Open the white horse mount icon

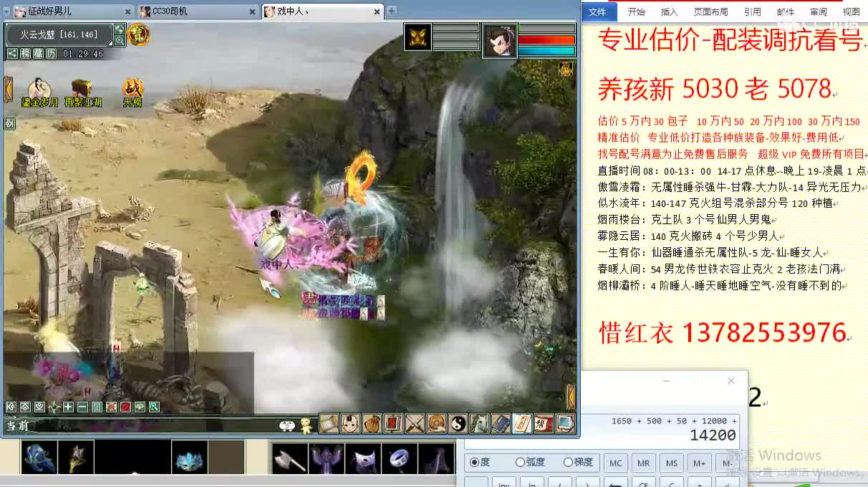coord(479,424)
